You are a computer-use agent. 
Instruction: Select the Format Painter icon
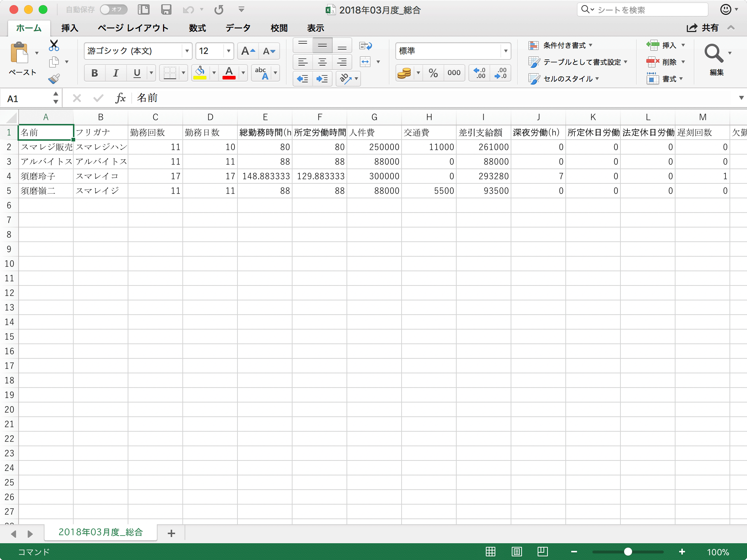click(54, 79)
